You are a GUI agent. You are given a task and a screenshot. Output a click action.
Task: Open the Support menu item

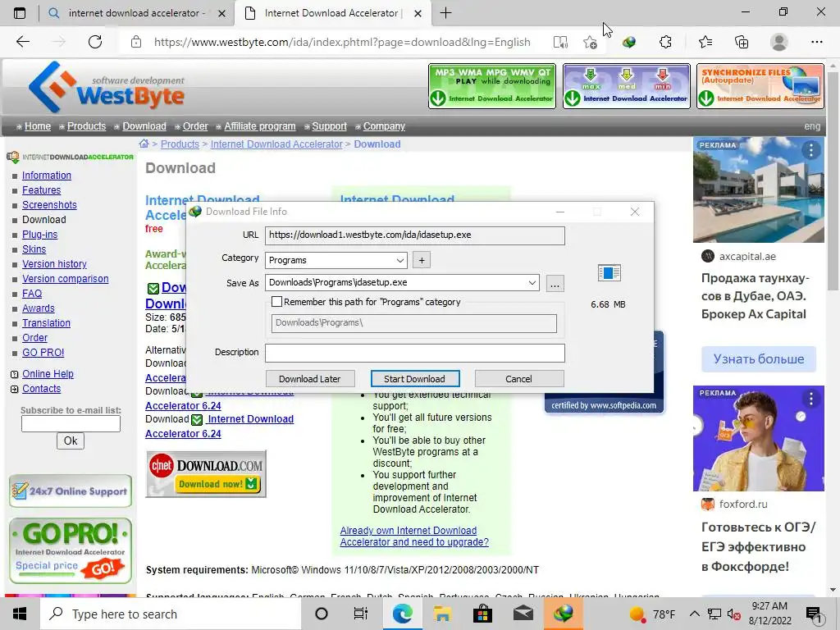(x=330, y=126)
